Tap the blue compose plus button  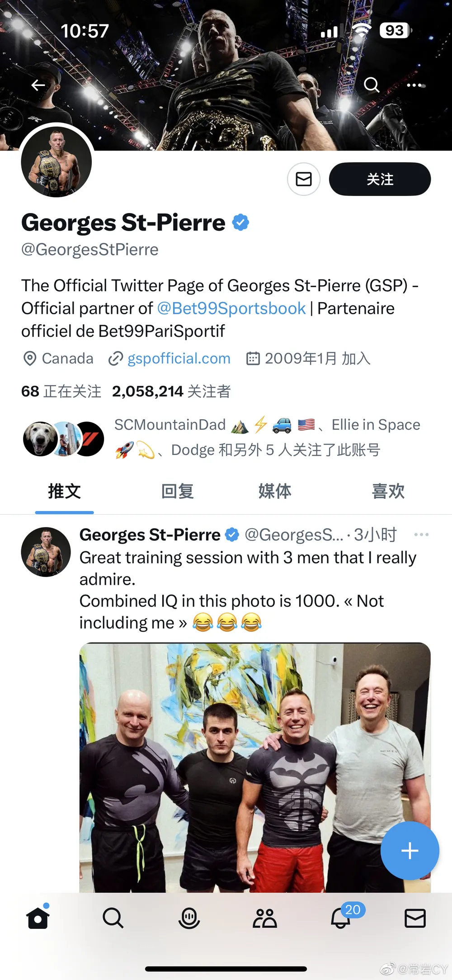click(410, 851)
